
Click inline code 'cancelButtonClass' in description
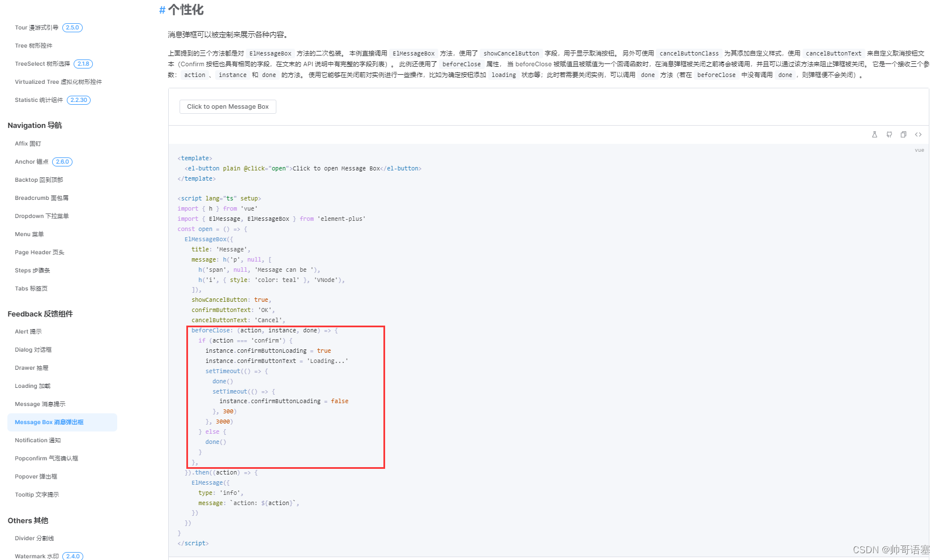coord(689,54)
